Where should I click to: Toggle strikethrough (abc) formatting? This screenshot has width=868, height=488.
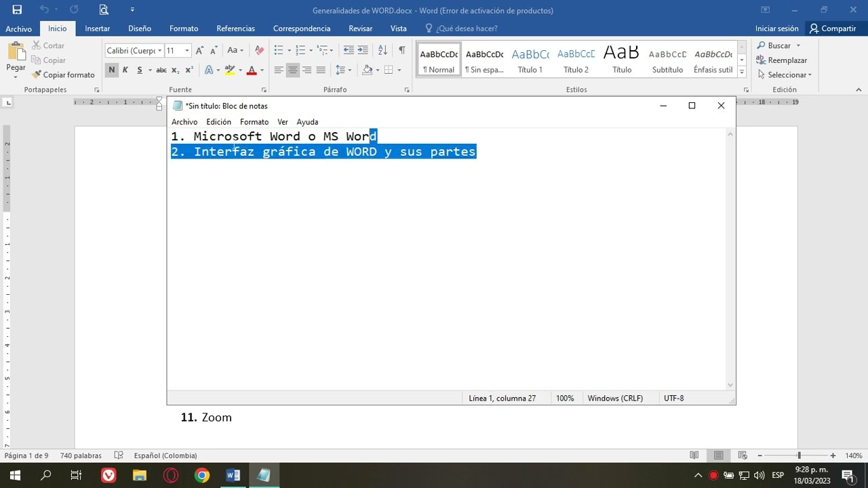point(161,70)
